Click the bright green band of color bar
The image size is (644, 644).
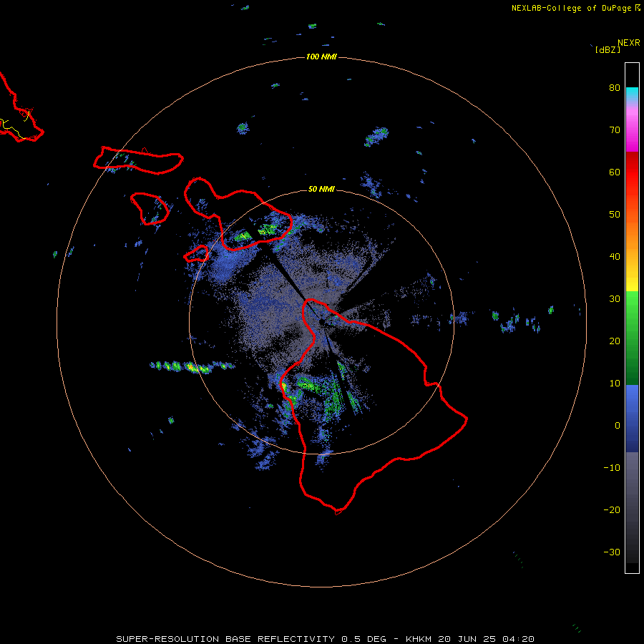coord(632,304)
